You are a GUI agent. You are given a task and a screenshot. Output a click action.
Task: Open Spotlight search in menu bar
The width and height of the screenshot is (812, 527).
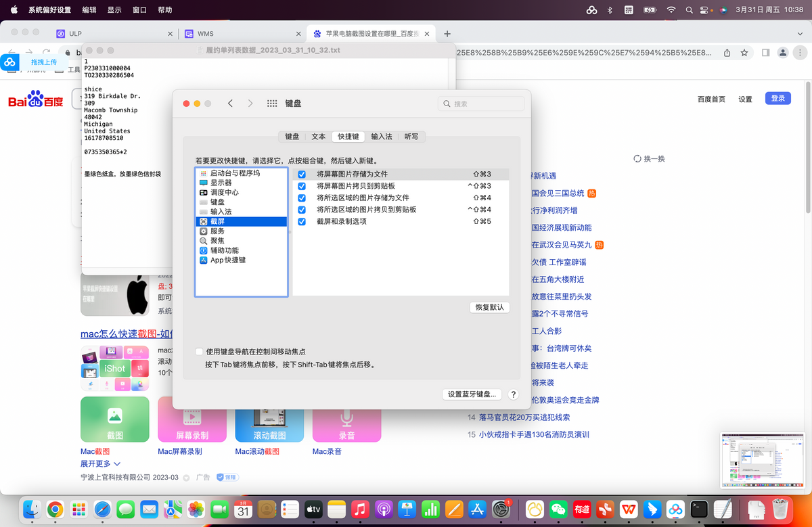pyautogui.click(x=689, y=10)
